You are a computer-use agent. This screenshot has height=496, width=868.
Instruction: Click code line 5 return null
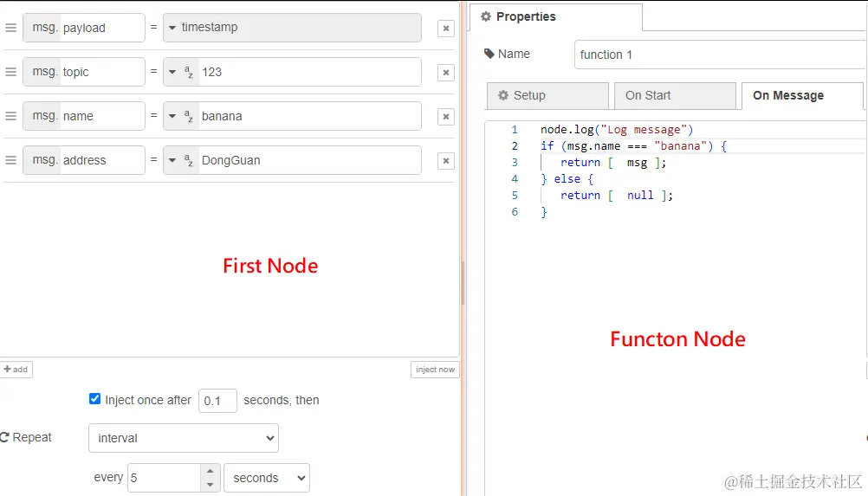(x=617, y=195)
